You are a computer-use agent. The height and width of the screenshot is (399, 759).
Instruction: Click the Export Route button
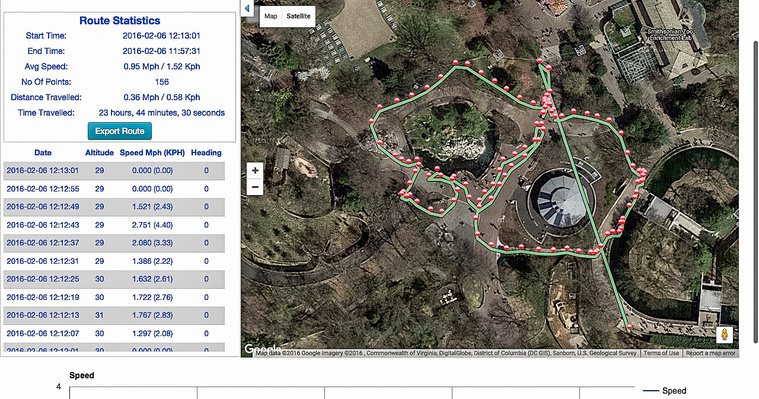(x=120, y=131)
